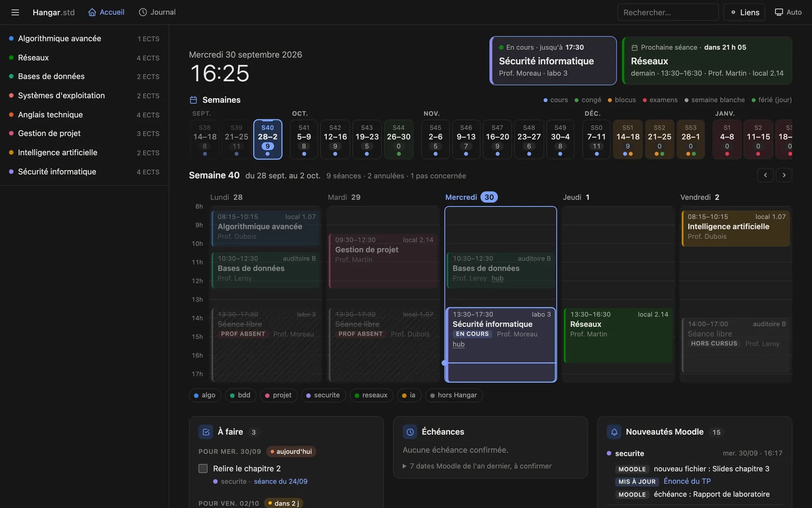The width and height of the screenshot is (812, 508).
Task: Open Vendredi Intelligence artificielle session block
Action: click(x=736, y=228)
